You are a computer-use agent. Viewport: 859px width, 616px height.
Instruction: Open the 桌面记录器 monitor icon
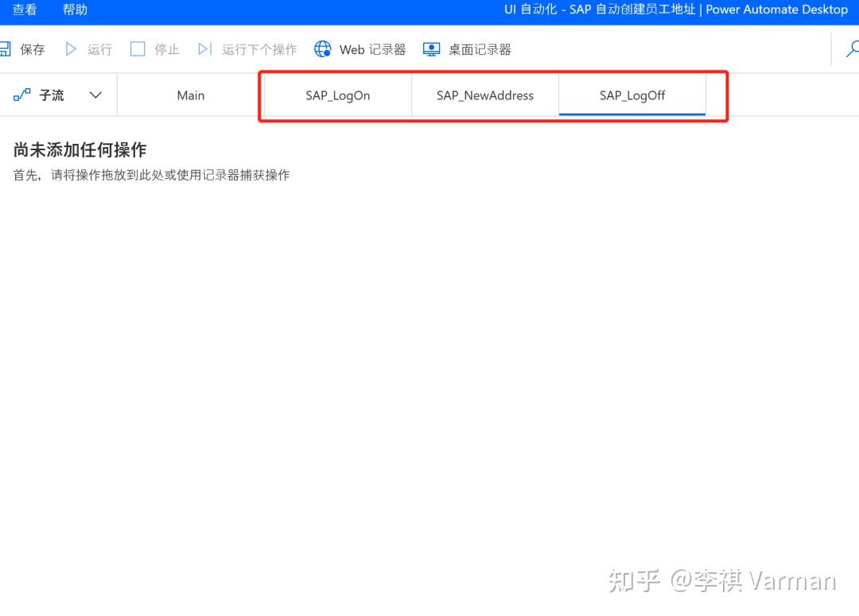[x=431, y=48]
